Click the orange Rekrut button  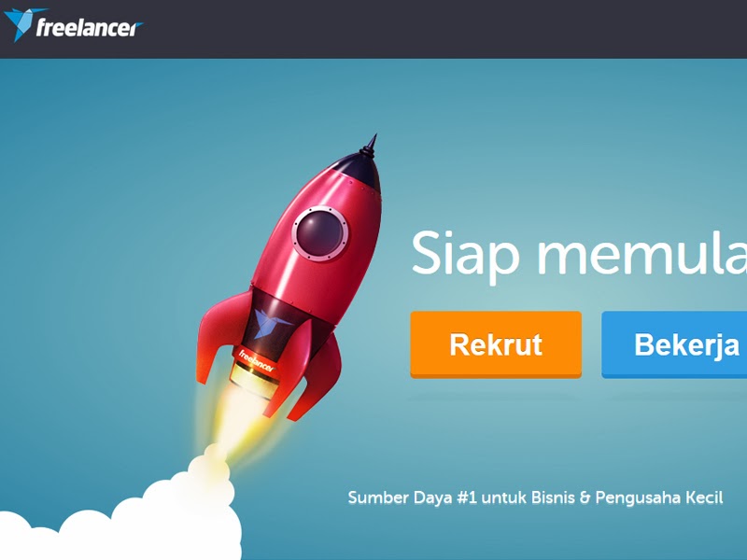[x=496, y=344]
